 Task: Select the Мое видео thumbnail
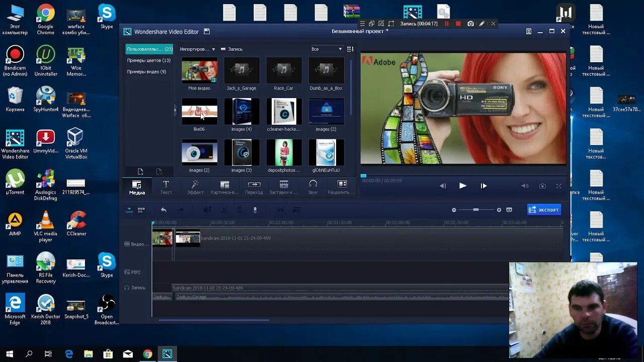[199, 70]
